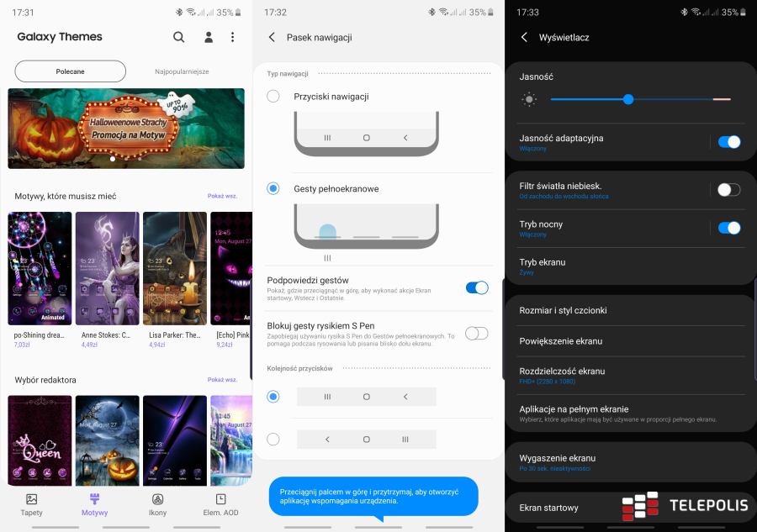Image resolution: width=757 pixels, height=532 pixels.
Task: Open the three-dot menu in Galaxy Themes
Action: 232,37
